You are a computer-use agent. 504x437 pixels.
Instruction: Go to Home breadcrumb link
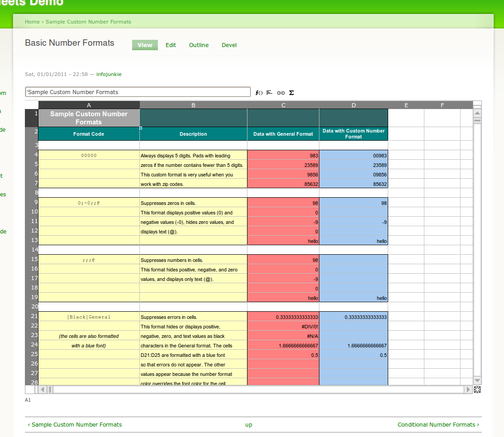tap(32, 22)
